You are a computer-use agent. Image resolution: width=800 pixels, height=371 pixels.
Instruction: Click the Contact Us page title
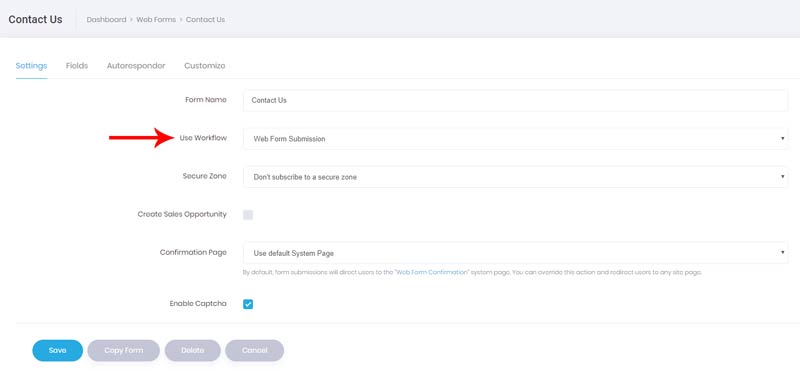tap(36, 19)
